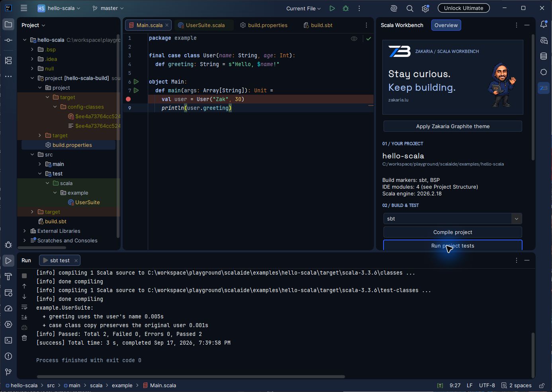The height and width of the screenshot is (392, 552).
Task: Click the Run console horizontal scrollbar
Action: tap(191, 376)
